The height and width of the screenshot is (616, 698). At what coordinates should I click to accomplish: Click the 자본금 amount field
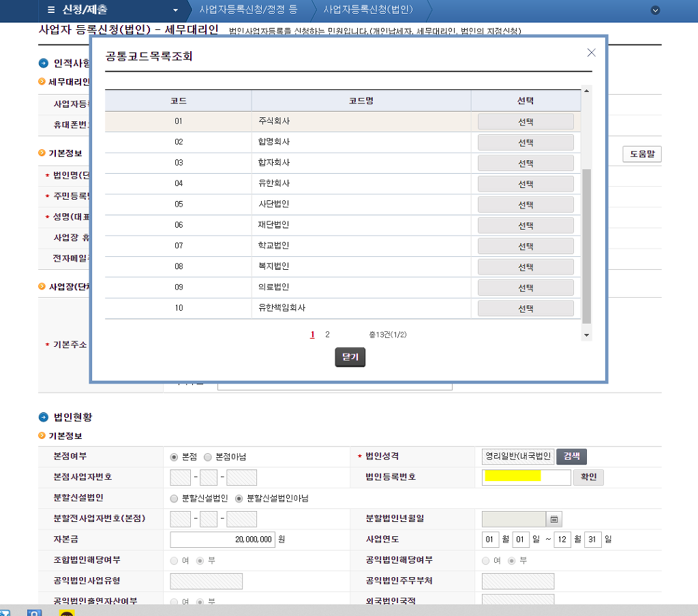click(223, 540)
